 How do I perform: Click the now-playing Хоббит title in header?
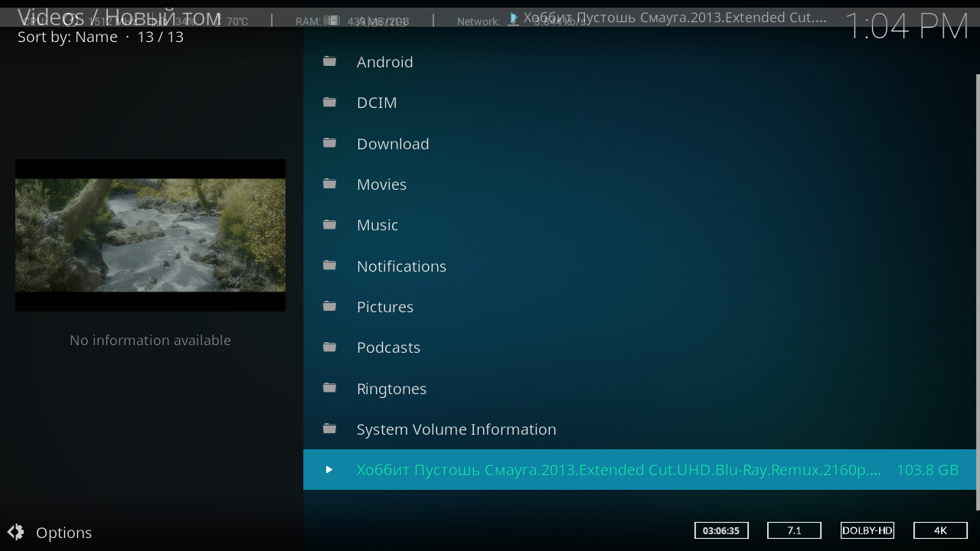(x=675, y=17)
